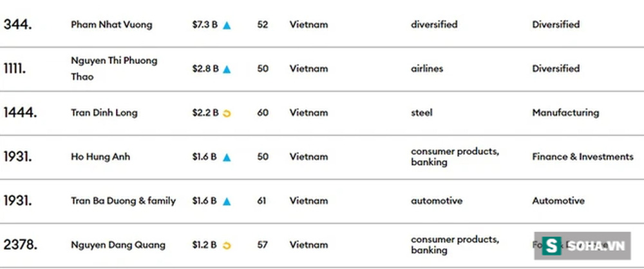
Task: Click the blue up arrow in Tran Ba Duong row
Action: 227,201
